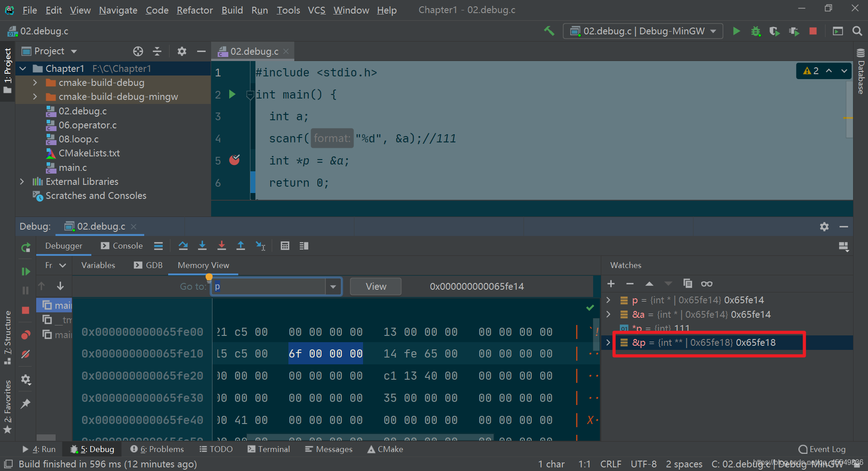Switch to the GDB tab
Image resolution: width=868 pixels, height=471 pixels.
pos(148,265)
